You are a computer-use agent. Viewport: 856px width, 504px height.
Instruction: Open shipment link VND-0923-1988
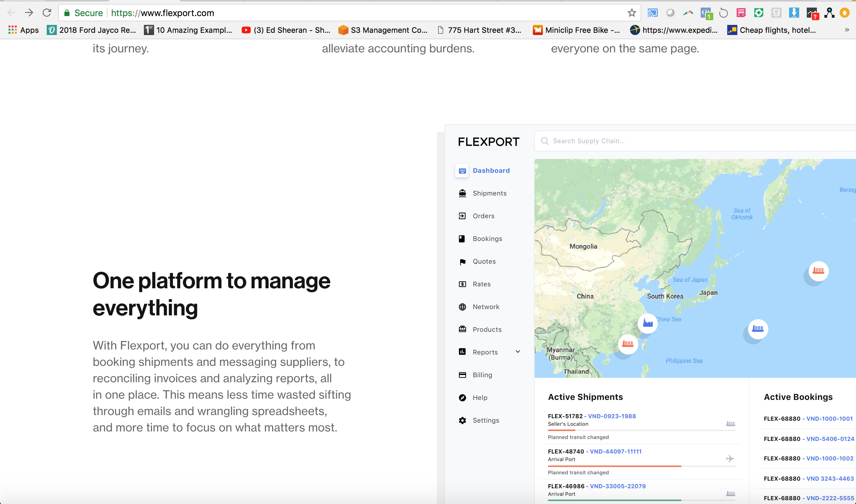[612, 416]
